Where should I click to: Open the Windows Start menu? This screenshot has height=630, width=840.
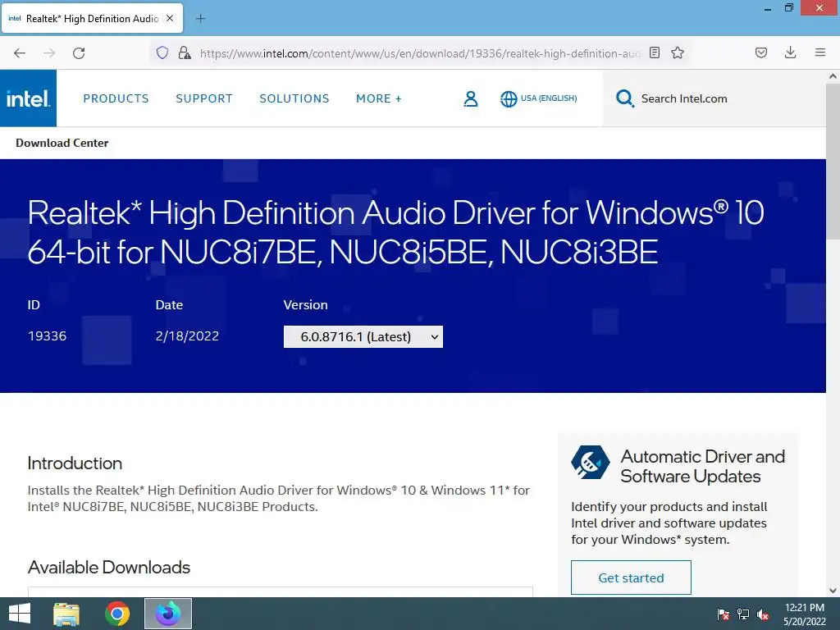pos(20,614)
